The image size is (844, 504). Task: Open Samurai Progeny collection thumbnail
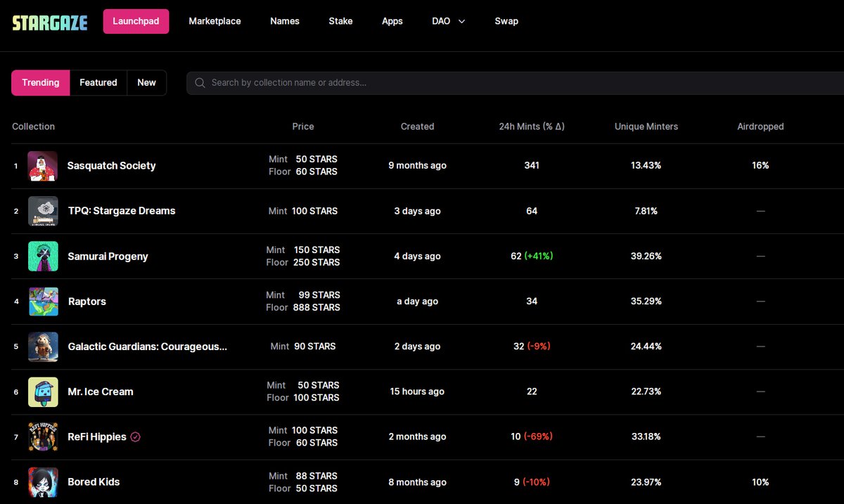click(x=43, y=257)
